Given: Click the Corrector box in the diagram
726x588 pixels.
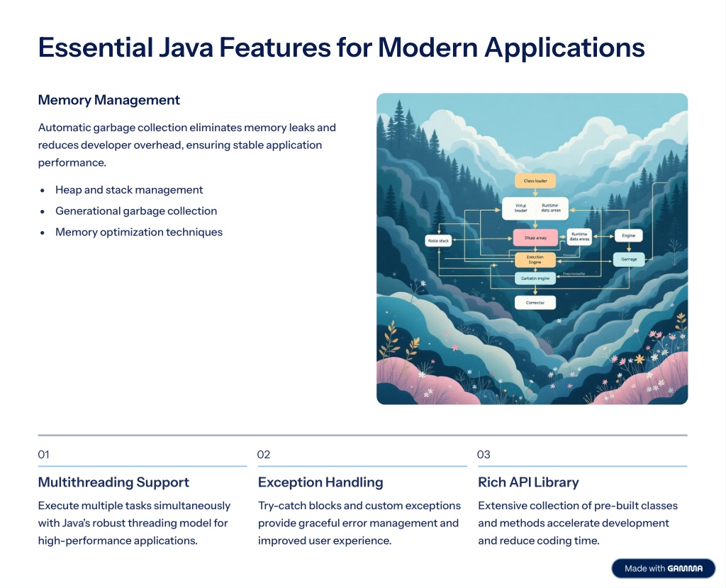Looking at the screenshot, I should (535, 302).
